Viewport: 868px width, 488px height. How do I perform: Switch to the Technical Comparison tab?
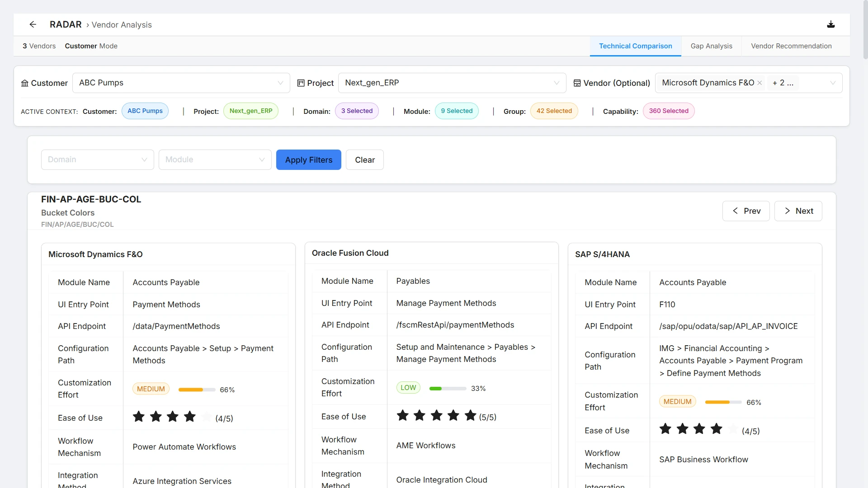coord(635,46)
